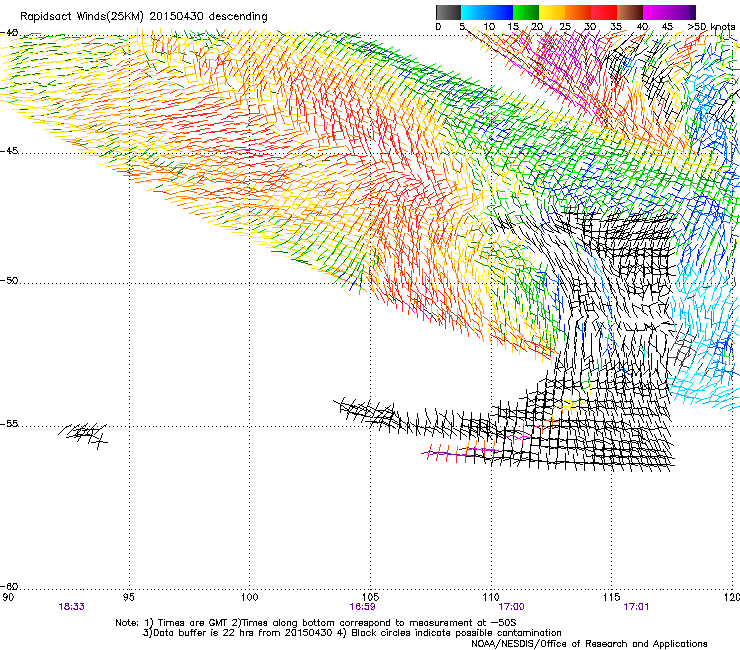Click the 'NOAA/NESDIS/Office of Research and Applications' credit
This screenshot has width=740, height=650.
coord(589,644)
